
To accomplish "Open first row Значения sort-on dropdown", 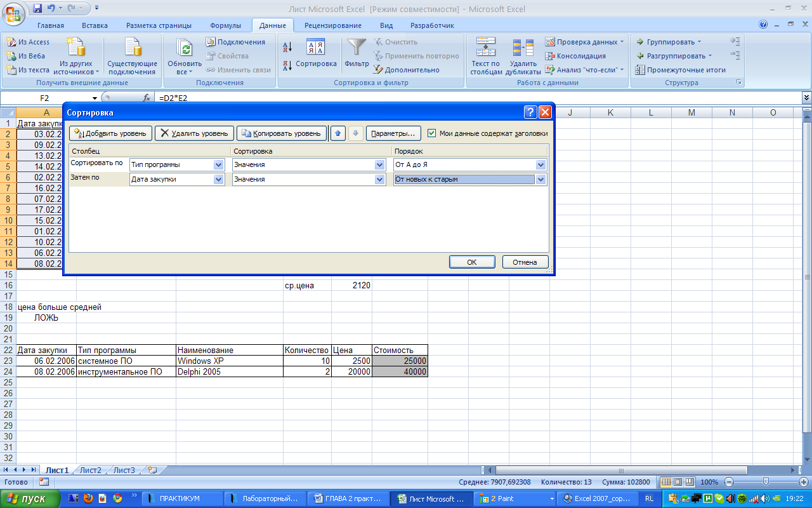I will click(380, 164).
